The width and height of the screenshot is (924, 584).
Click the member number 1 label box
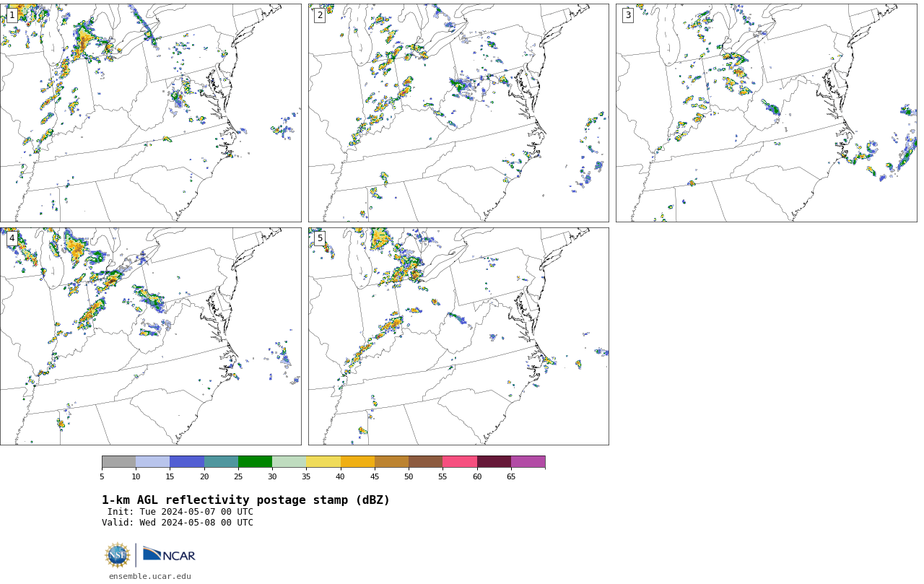[x=12, y=15]
